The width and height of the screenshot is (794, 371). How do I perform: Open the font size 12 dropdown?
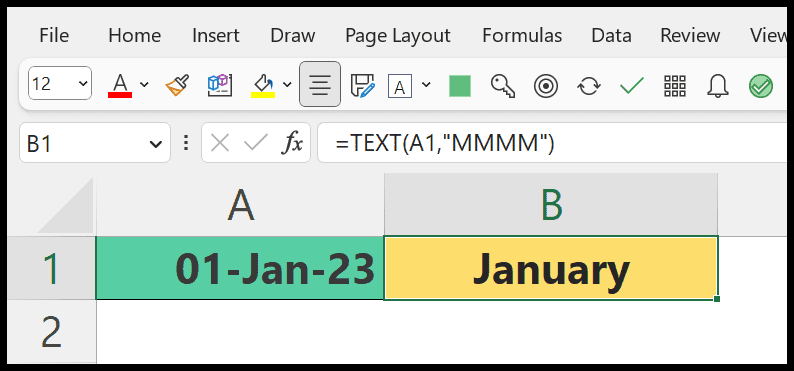pos(60,83)
